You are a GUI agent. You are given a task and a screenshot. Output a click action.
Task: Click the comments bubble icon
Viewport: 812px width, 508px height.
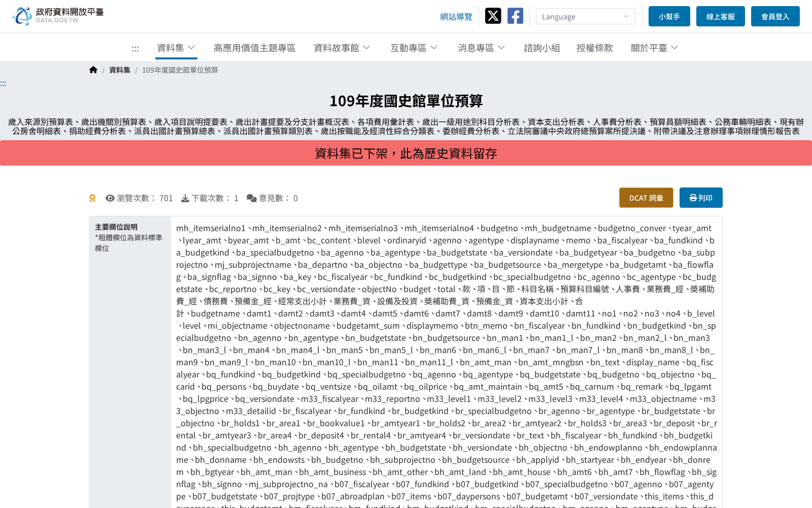[251, 198]
